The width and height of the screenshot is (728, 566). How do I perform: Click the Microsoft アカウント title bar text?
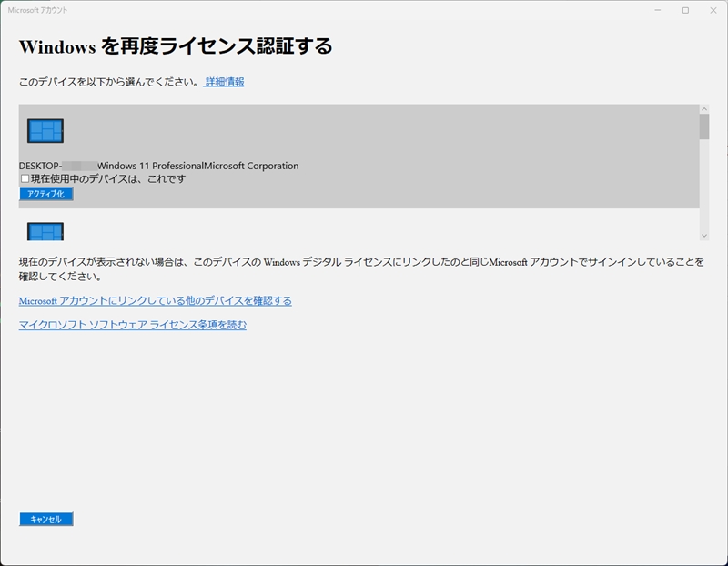point(37,10)
